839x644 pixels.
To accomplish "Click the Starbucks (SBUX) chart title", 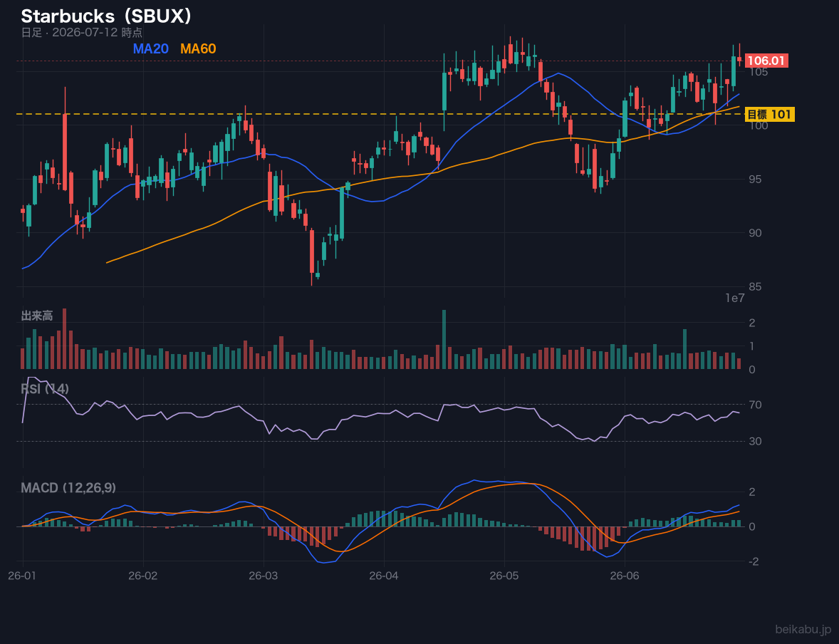I will pos(106,16).
